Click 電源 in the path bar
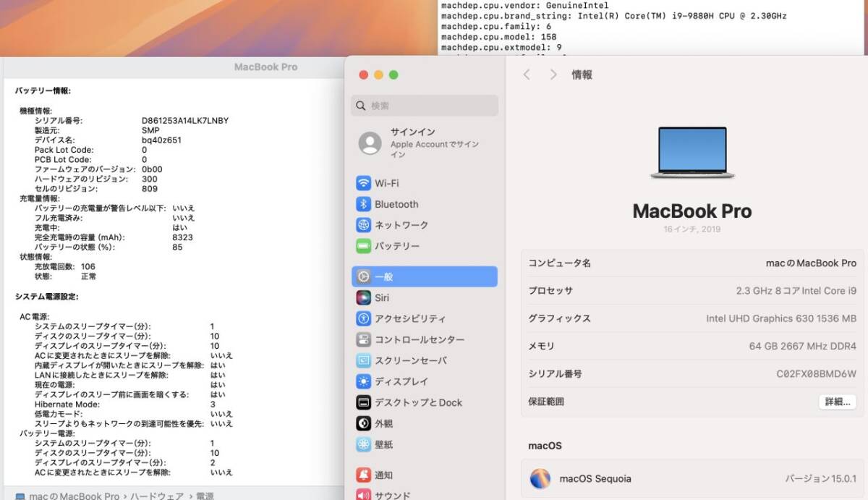Screen dimensions: 868x500 (x=205, y=496)
